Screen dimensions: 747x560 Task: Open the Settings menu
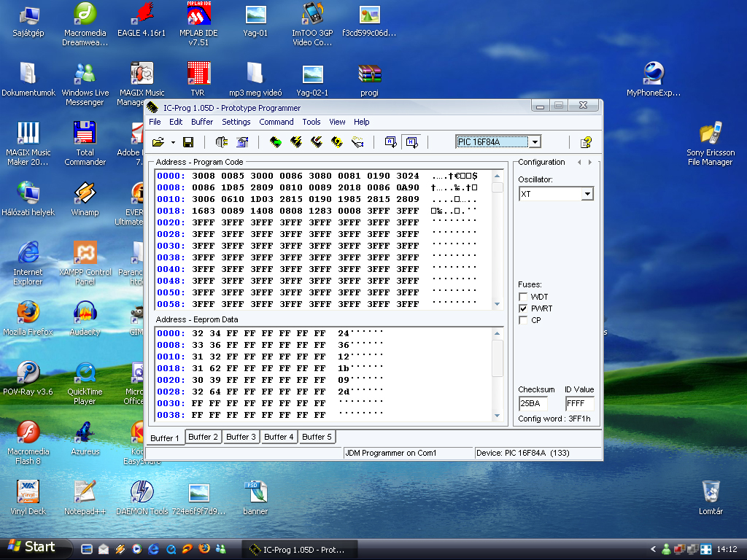pyautogui.click(x=236, y=122)
